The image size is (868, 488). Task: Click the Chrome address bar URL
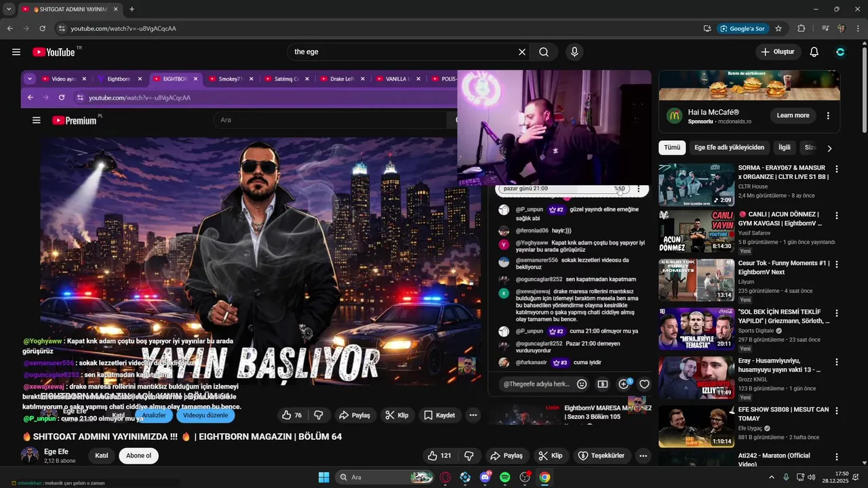click(x=123, y=28)
